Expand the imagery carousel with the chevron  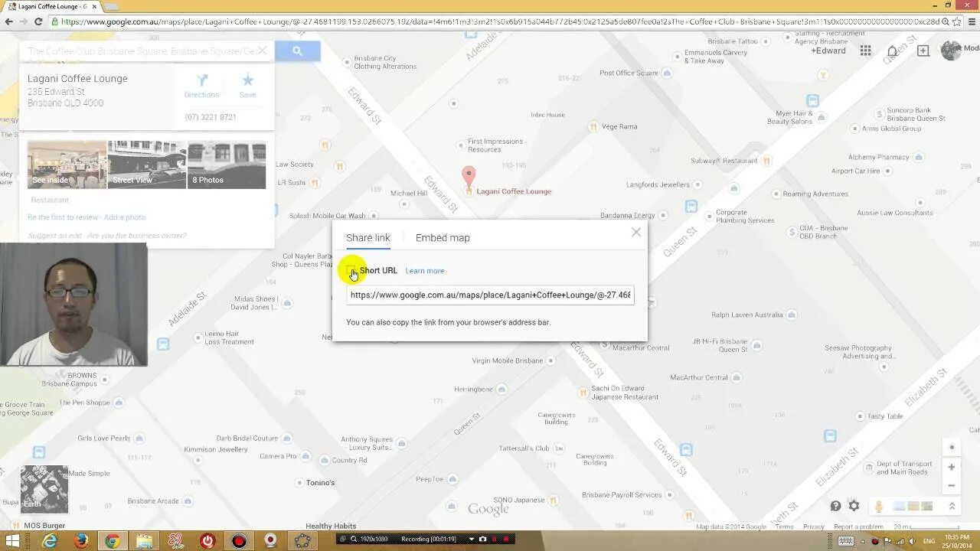point(952,506)
